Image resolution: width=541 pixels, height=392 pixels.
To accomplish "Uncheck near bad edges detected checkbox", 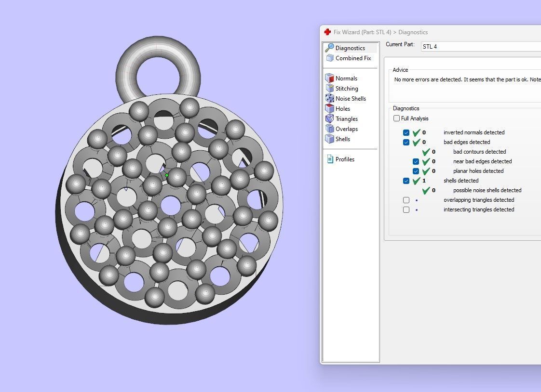I will (x=416, y=161).
